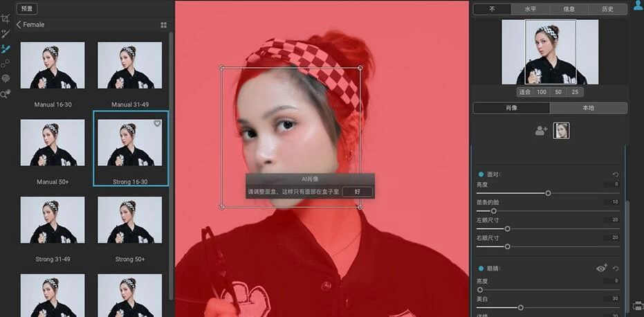Click the active blue brush tool icon

click(x=6, y=49)
